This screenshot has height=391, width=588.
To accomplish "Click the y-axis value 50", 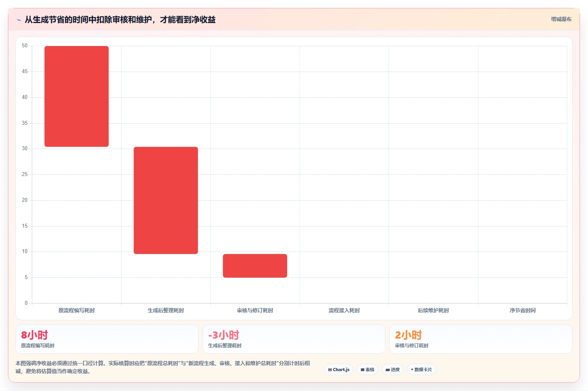I will click(25, 46).
